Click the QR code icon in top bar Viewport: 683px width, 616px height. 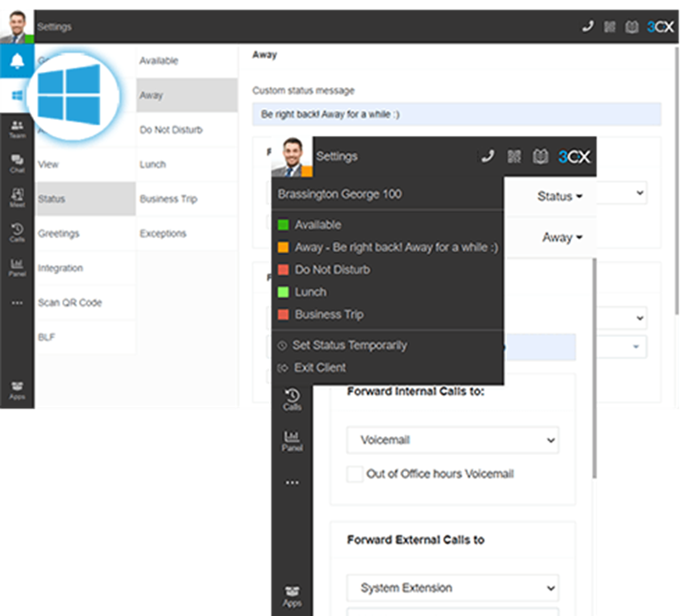pos(609,27)
